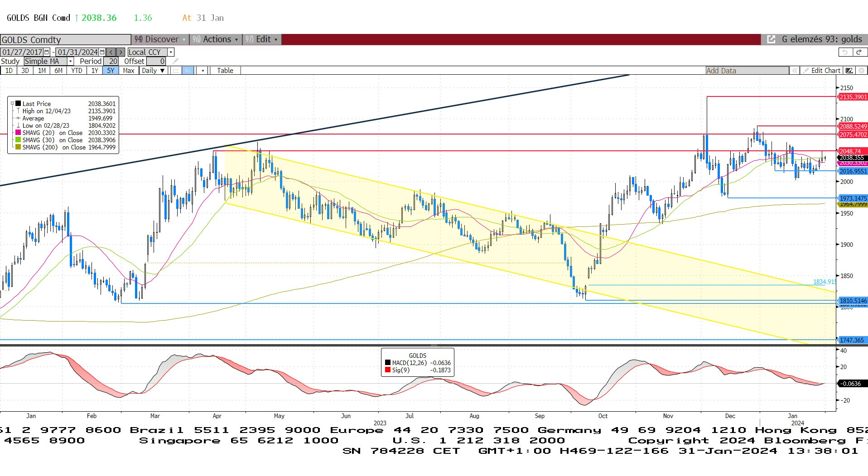This screenshot has width=868, height=476.
Task: Open the Discover menu
Action: [160, 39]
